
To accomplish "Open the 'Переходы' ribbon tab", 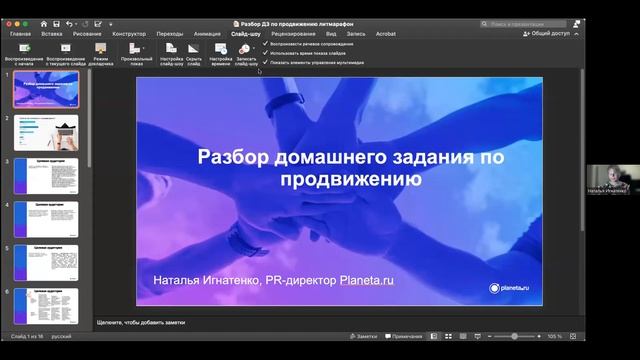I will [x=170, y=34].
